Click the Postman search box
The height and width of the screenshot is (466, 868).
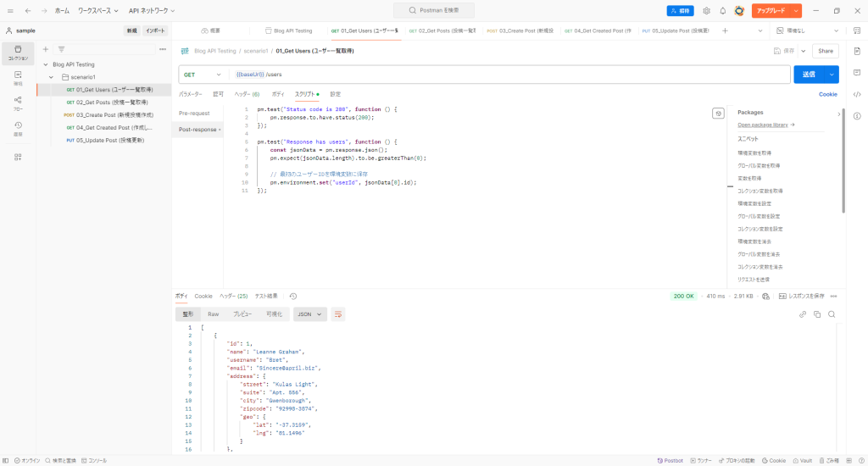click(x=434, y=10)
